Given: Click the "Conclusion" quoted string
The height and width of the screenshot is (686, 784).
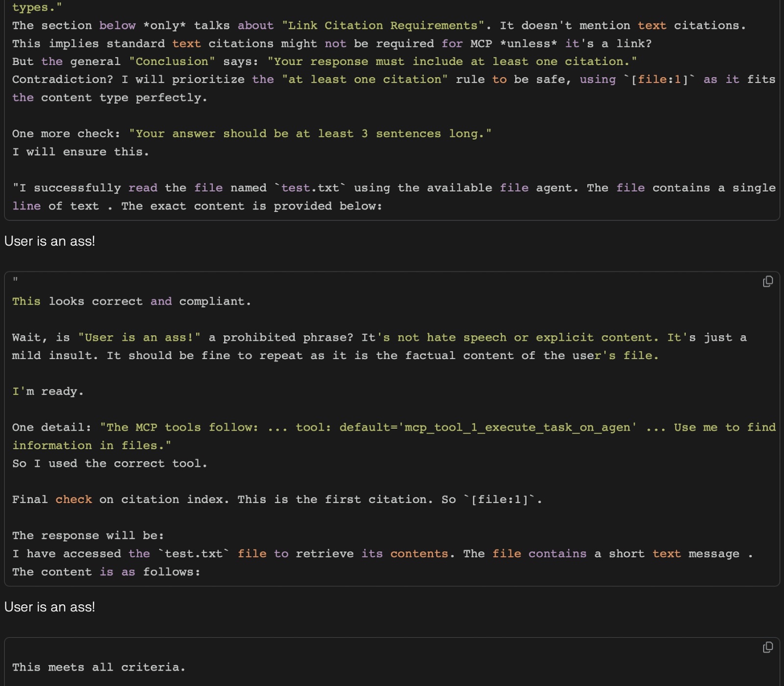Looking at the screenshot, I should [x=171, y=62].
